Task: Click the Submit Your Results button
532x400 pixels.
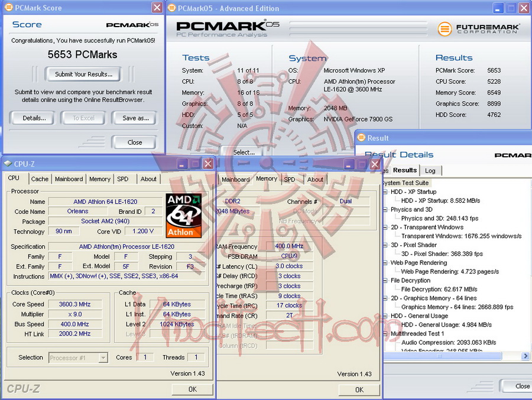Action: 83,74
